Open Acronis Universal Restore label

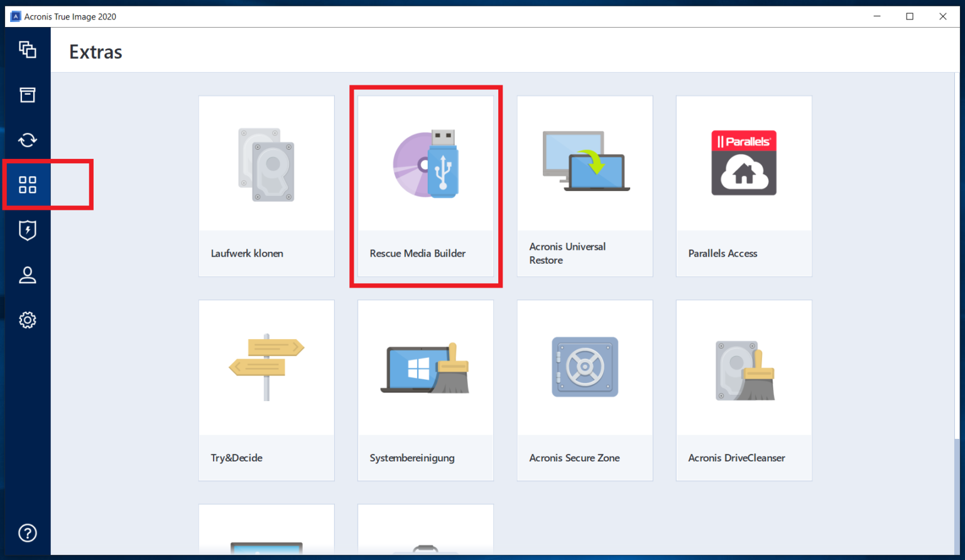pos(567,254)
